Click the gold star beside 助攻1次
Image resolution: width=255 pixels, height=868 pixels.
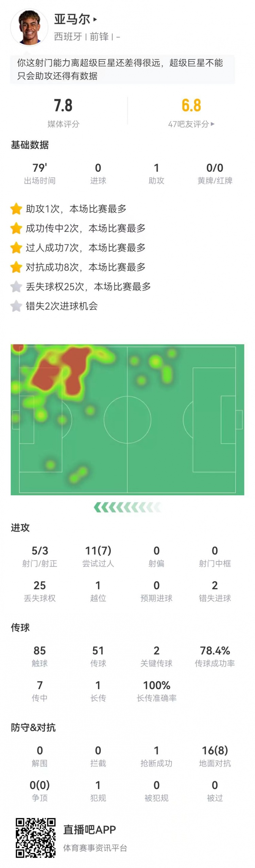coord(16,209)
